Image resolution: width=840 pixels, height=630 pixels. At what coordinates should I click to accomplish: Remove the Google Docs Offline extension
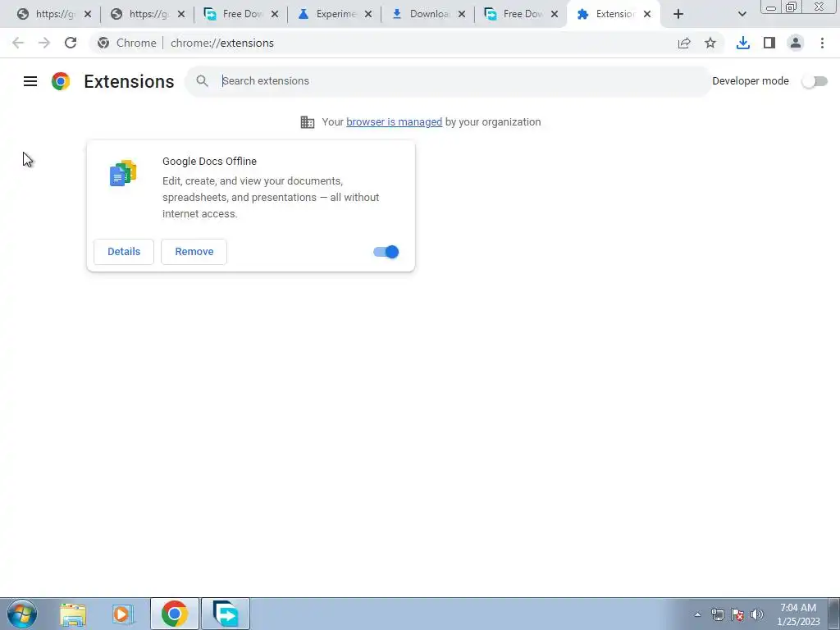coord(194,252)
